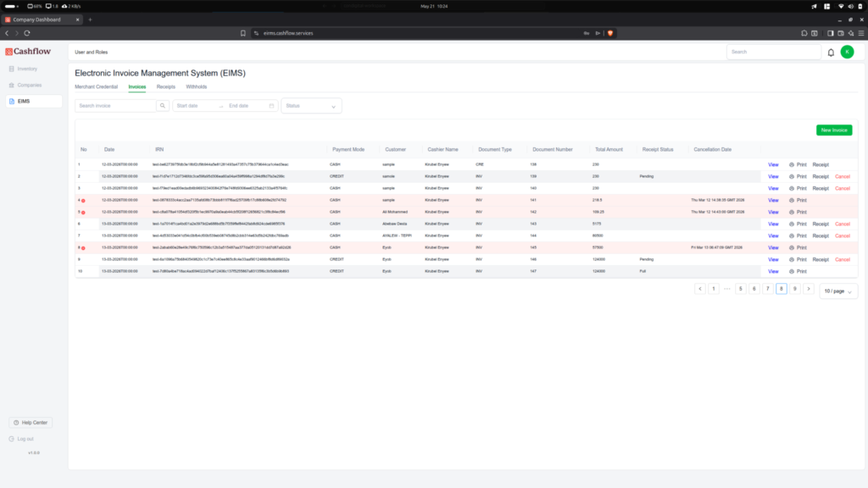Click the Total Amount column header
This screenshot has height=488, width=868.
(609, 150)
